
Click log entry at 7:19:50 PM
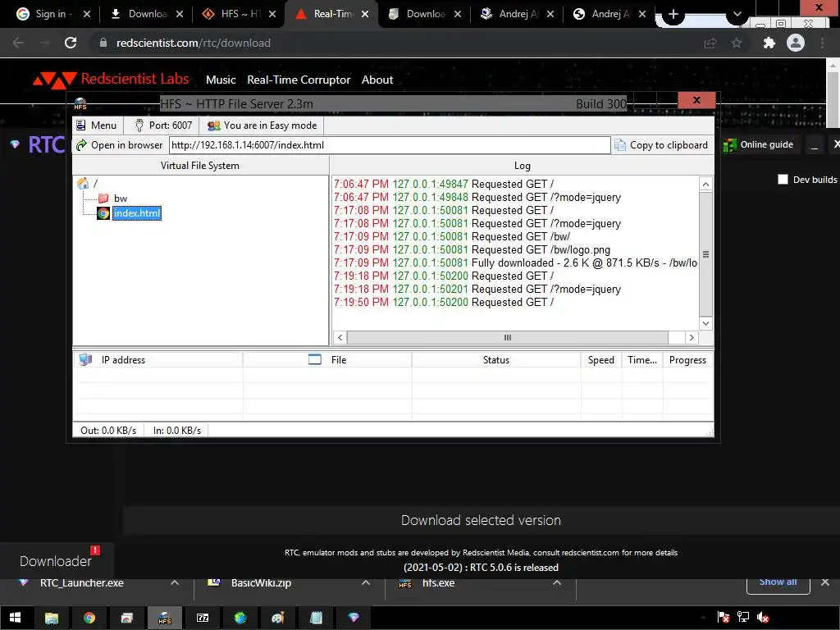[x=444, y=302]
